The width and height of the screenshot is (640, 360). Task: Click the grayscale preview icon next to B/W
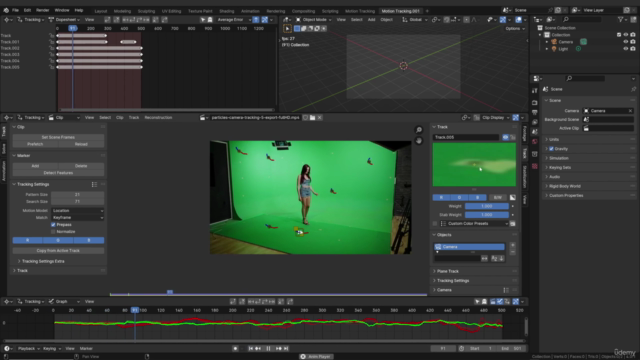[513, 198]
